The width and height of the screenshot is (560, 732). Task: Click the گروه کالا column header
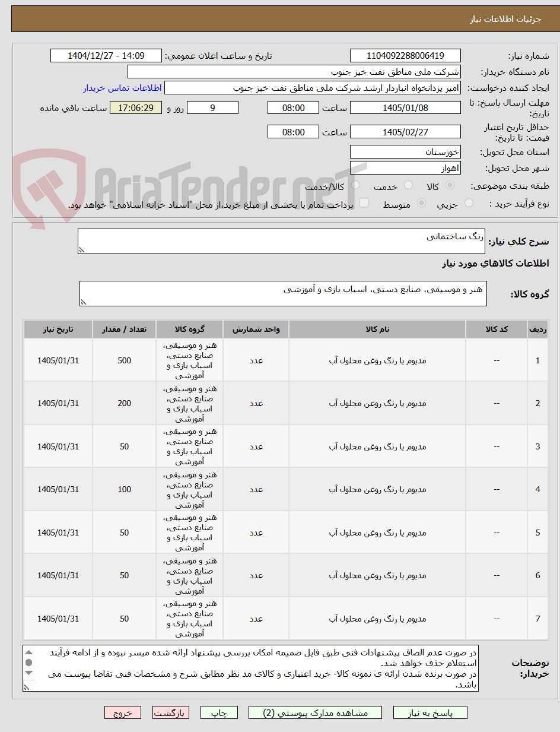point(190,329)
